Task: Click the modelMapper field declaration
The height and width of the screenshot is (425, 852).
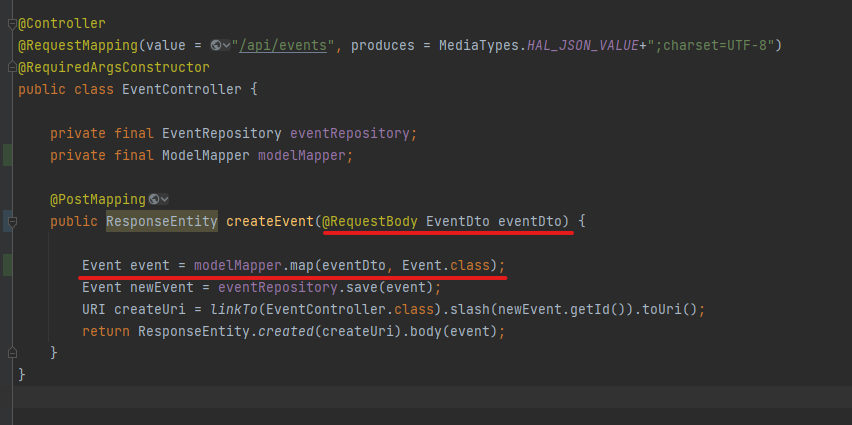Action: [x=302, y=155]
